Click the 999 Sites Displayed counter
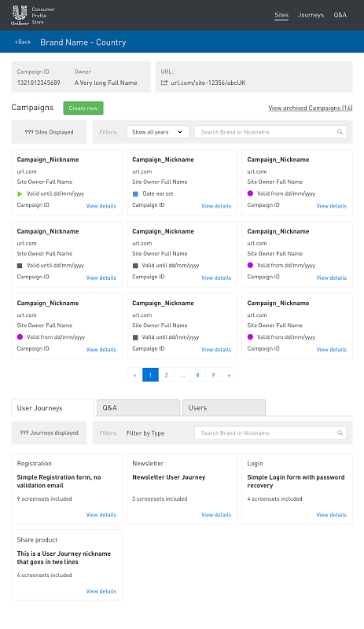This screenshot has height=629, width=364. (49, 132)
